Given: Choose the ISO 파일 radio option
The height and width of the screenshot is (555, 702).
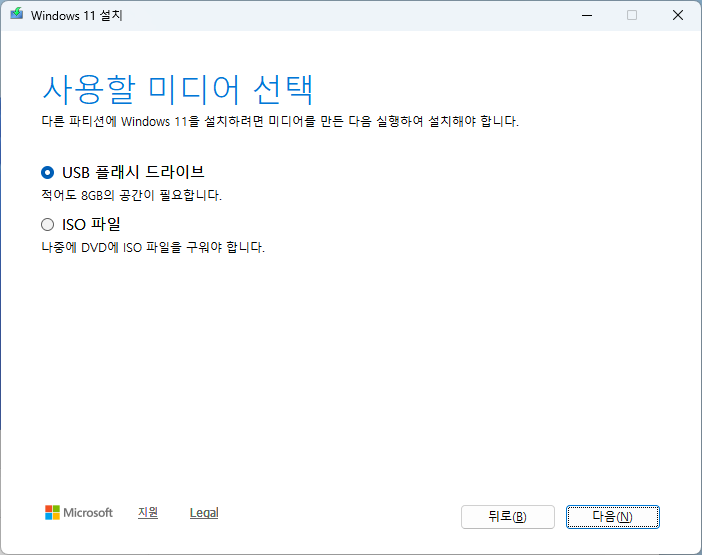Looking at the screenshot, I should 47,224.
